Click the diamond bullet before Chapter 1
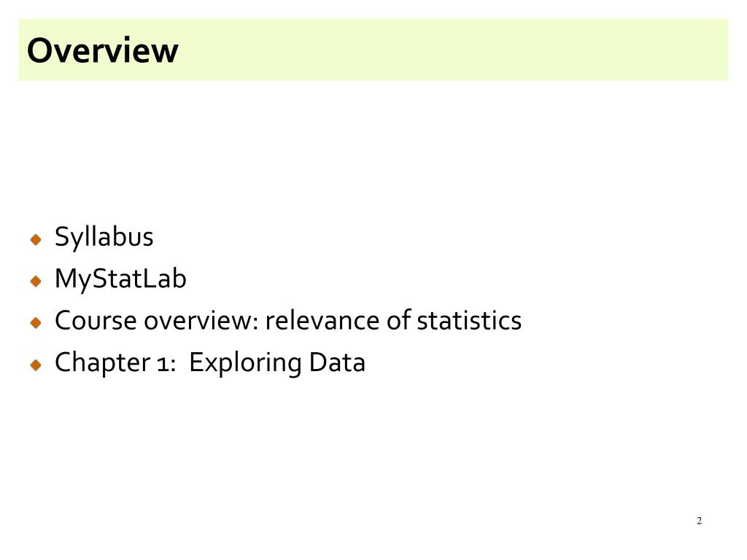747x560 pixels. [36, 365]
